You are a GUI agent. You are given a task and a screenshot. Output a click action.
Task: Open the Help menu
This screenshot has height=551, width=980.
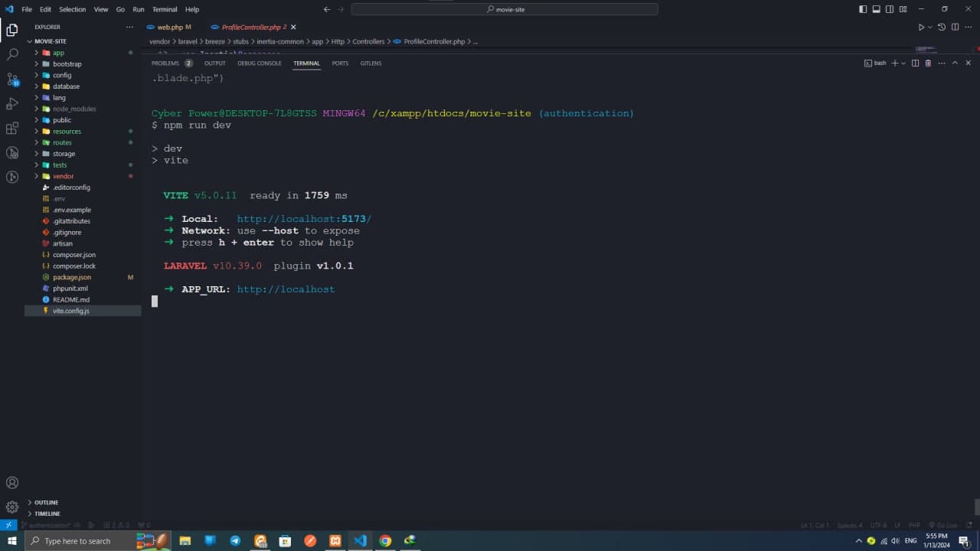click(192, 9)
